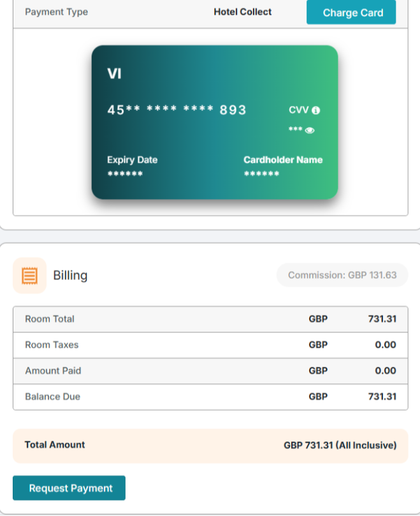
Task: Select the Balance Due row
Action: click(210, 397)
